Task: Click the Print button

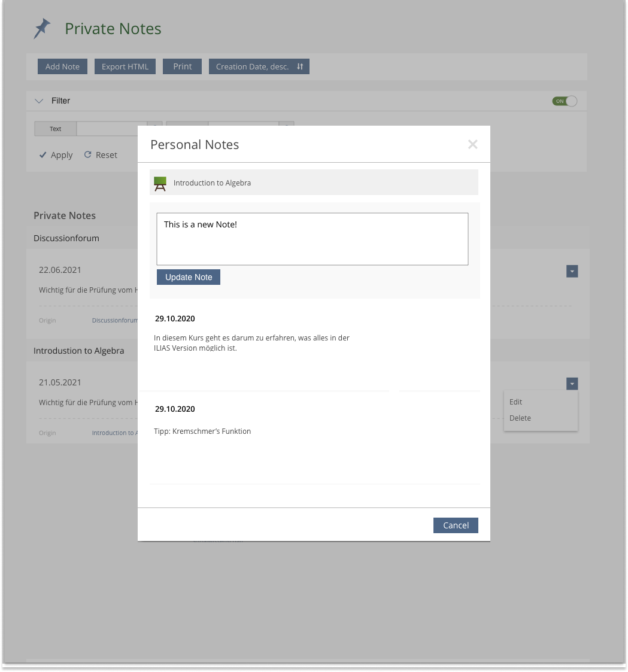Action: tap(183, 66)
